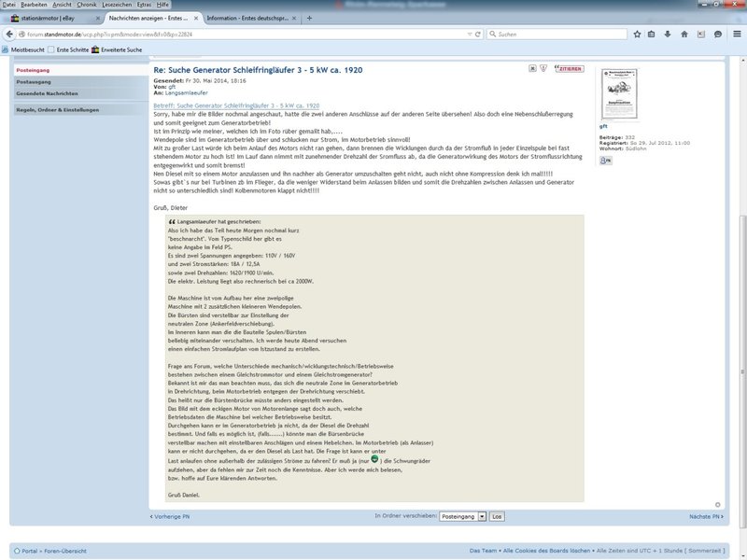Click the bookmark star icon in toolbar
The width and height of the screenshot is (747, 560).
[637, 34]
